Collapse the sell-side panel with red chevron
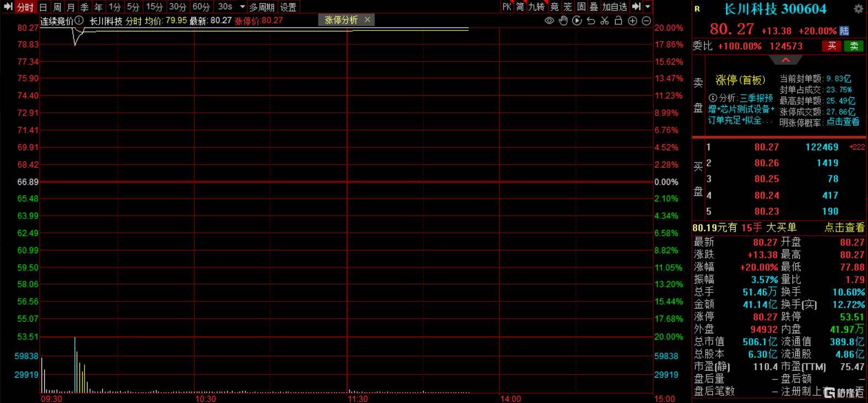Viewport: 868px width, 403px height. coord(786,60)
